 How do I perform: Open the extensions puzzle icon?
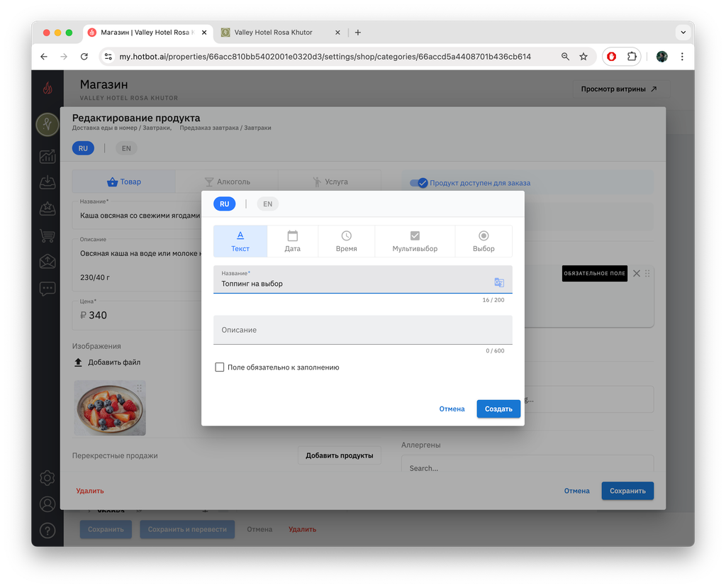(632, 57)
